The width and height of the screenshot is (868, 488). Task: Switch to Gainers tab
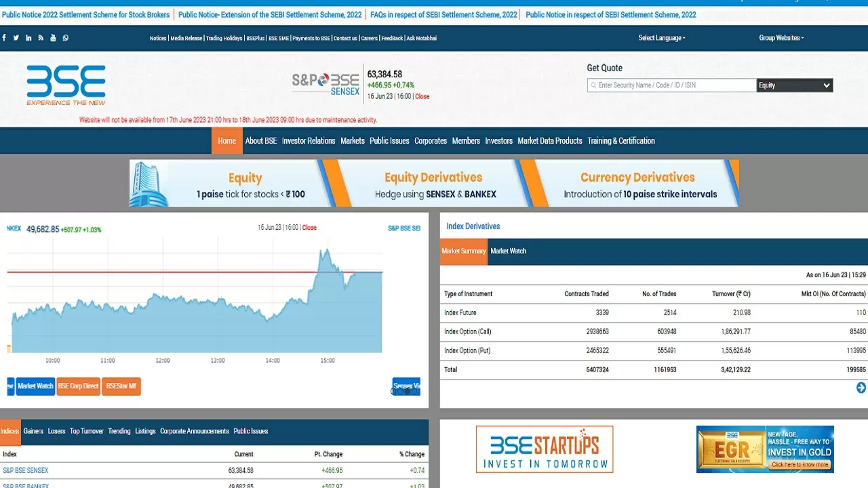click(x=33, y=431)
